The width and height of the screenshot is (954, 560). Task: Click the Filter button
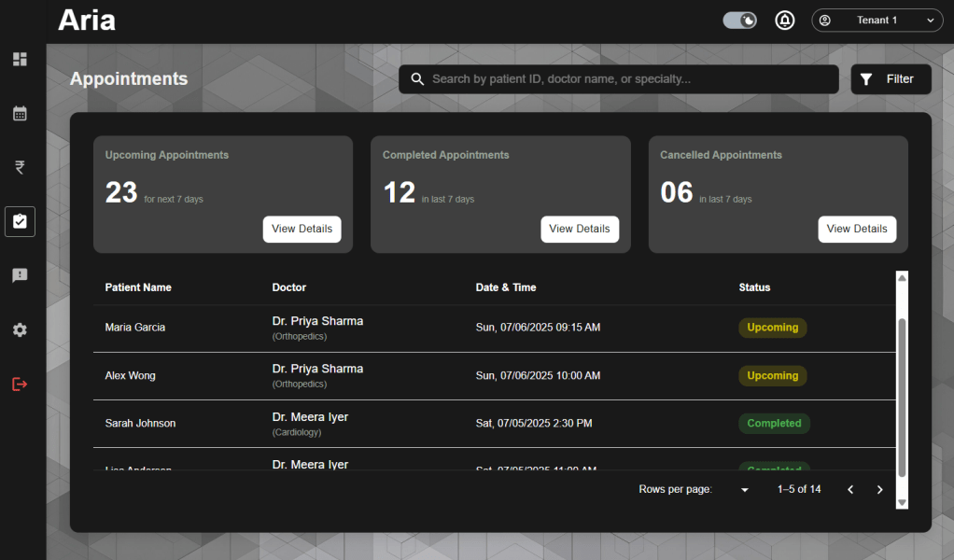(x=891, y=79)
